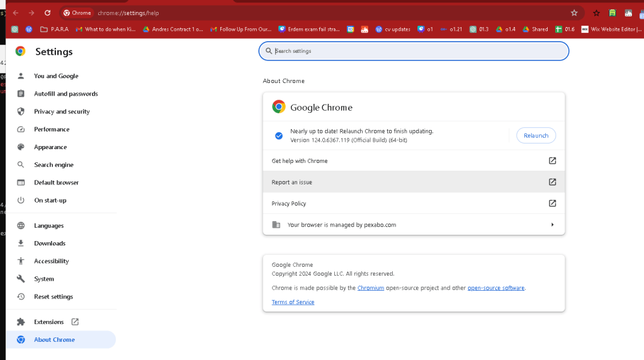Open the 'Shared' Drive bookmark
The image size is (644, 360).
pos(535,29)
